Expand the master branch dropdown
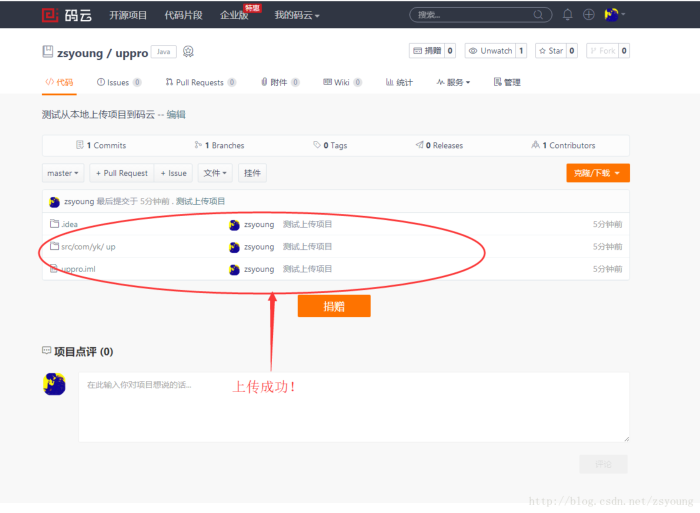This screenshot has height=513, width=700. pyautogui.click(x=63, y=173)
